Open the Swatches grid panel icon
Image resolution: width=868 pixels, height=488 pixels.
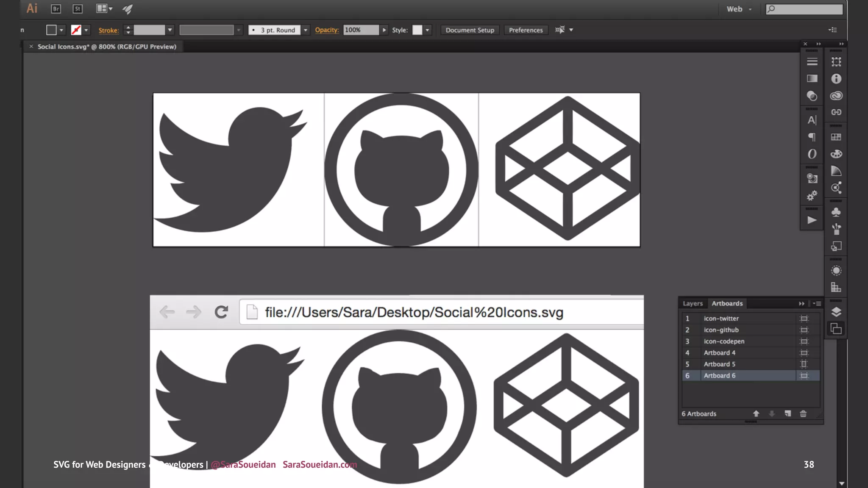[836, 137]
